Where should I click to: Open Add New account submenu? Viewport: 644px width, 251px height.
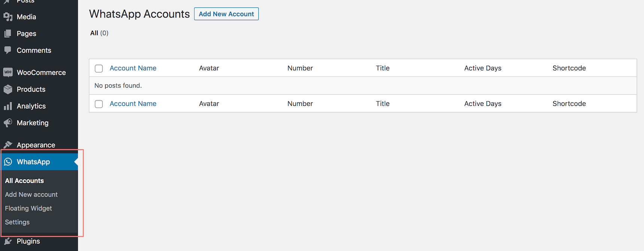(x=31, y=195)
